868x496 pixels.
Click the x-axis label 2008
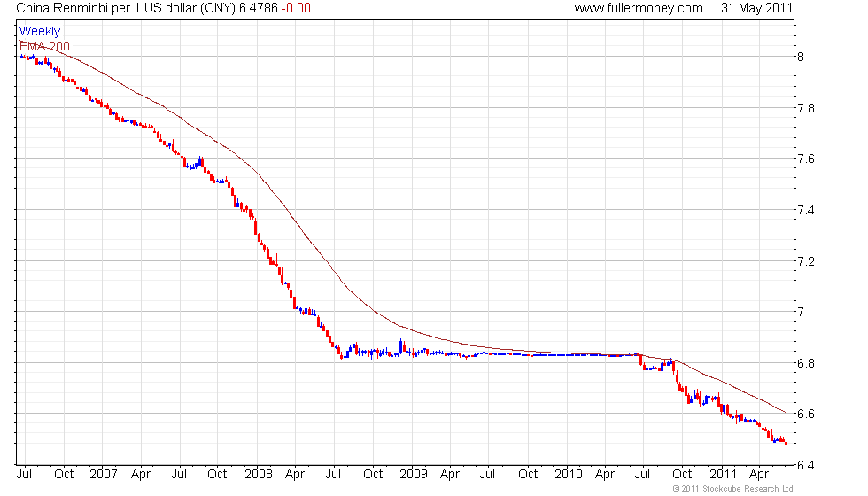(259, 475)
